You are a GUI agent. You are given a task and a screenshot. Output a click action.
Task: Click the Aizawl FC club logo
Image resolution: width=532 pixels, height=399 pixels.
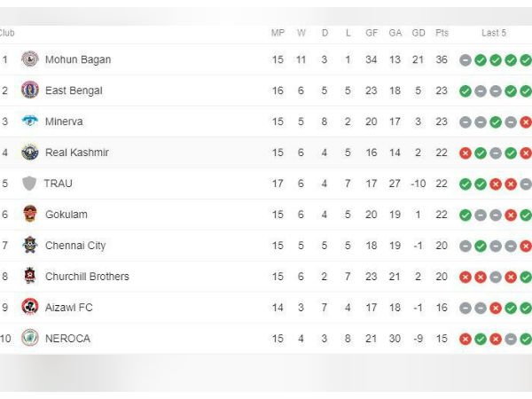[30, 307]
